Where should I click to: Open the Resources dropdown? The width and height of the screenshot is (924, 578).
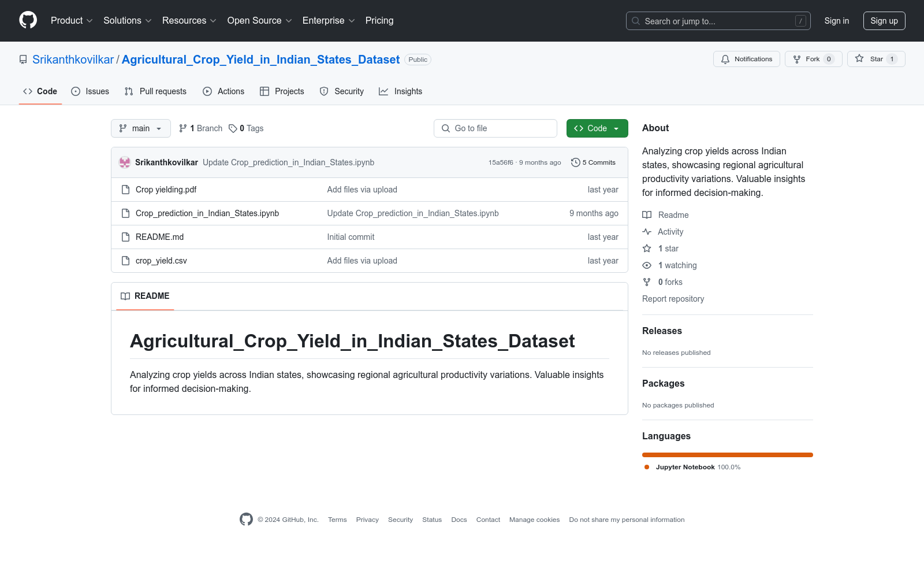point(189,21)
